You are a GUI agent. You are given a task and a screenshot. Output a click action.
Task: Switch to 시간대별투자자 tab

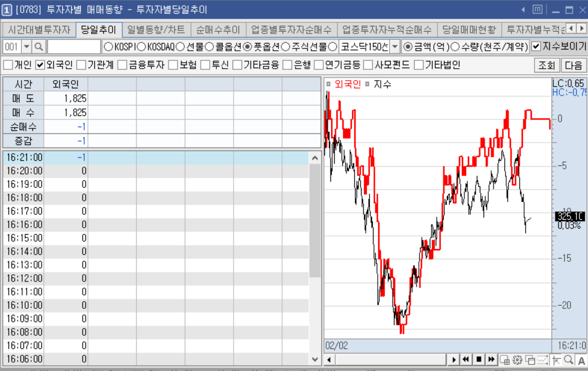(x=39, y=30)
